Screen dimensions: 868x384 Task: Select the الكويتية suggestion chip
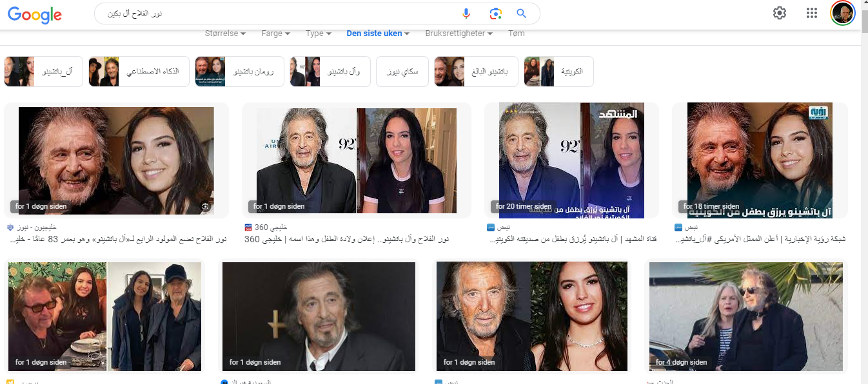(558, 72)
